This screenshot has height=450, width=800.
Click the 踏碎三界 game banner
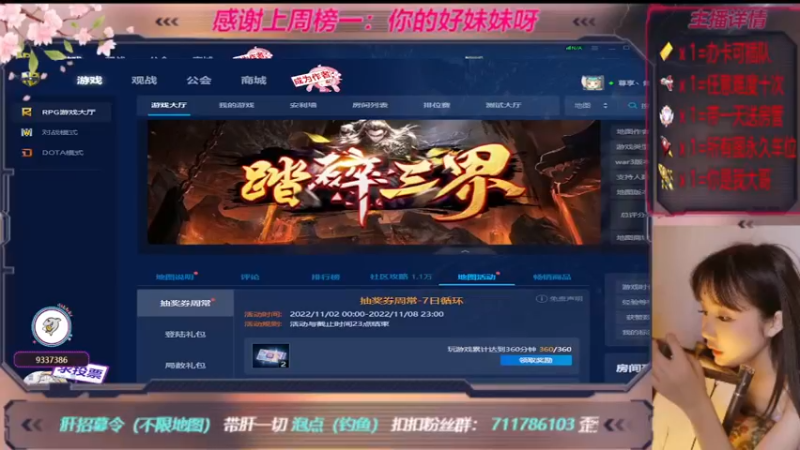373,182
